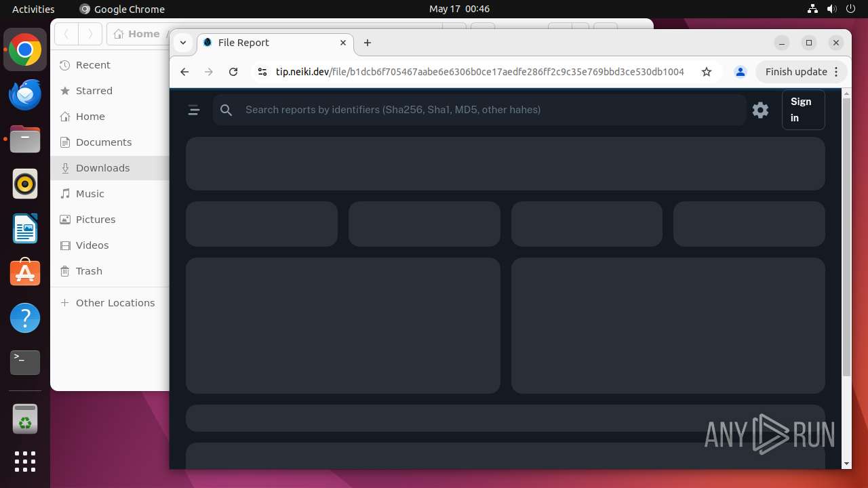The image size is (868, 488).
Task: Open the Google Chrome app menu in top bar
Action: [x=122, y=9]
